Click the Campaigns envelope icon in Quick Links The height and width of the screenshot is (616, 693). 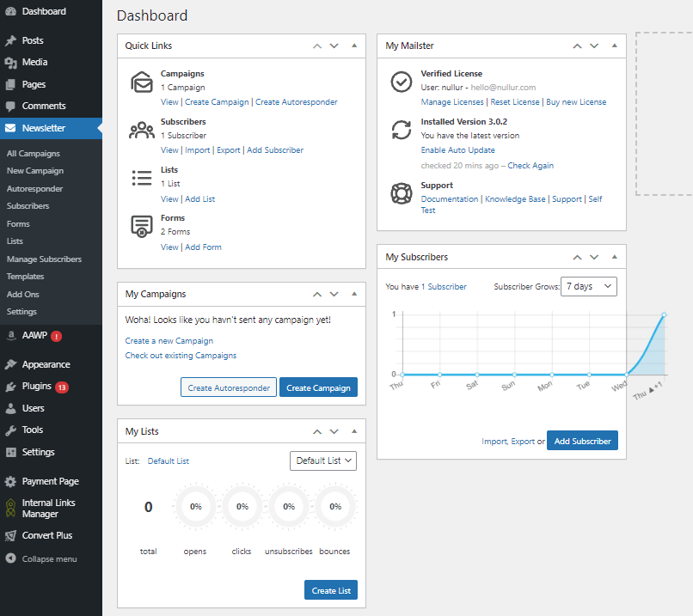point(142,82)
